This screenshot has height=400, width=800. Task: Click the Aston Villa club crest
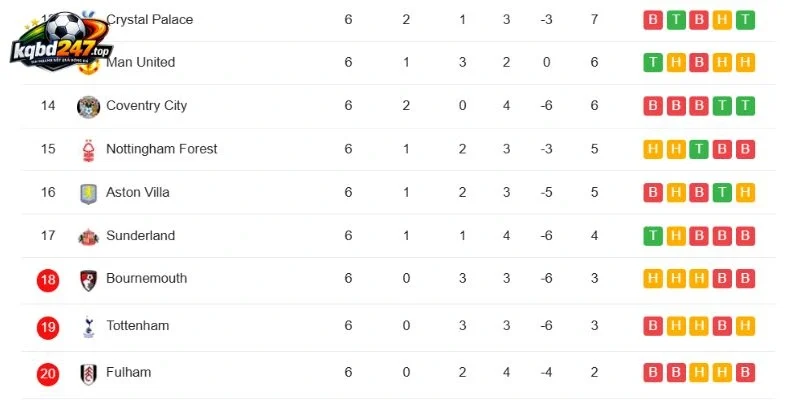point(88,193)
